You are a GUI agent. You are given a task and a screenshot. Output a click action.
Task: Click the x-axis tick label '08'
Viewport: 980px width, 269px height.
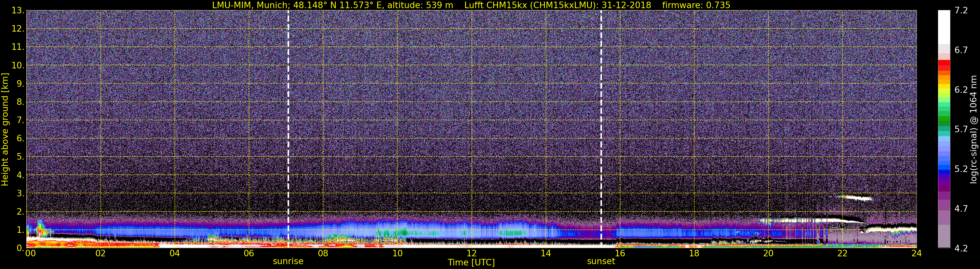pyautogui.click(x=323, y=254)
